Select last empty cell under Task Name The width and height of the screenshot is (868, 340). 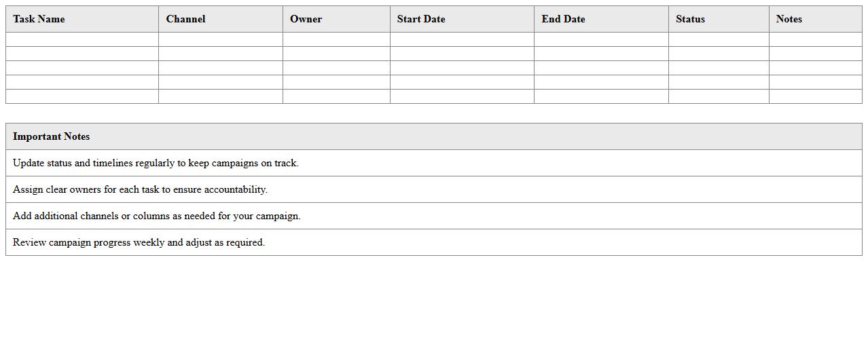click(x=82, y=96)
